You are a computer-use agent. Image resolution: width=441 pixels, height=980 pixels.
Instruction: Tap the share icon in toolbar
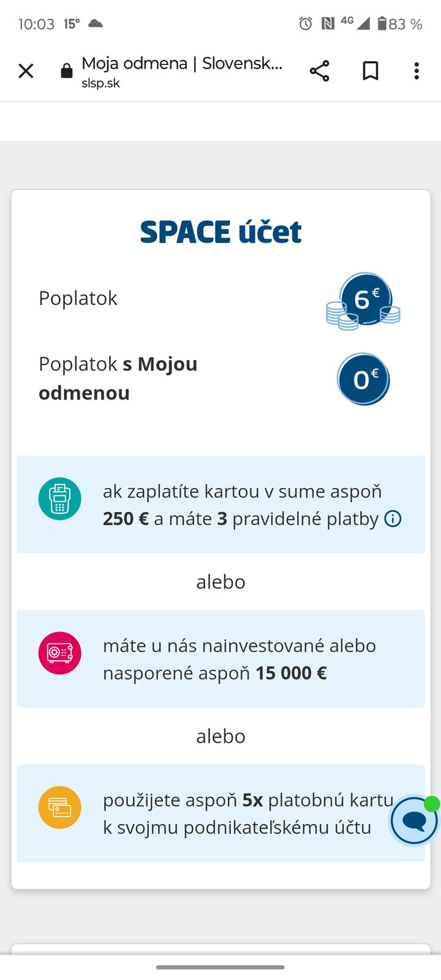pyautogui.click(x=320, y=71)
